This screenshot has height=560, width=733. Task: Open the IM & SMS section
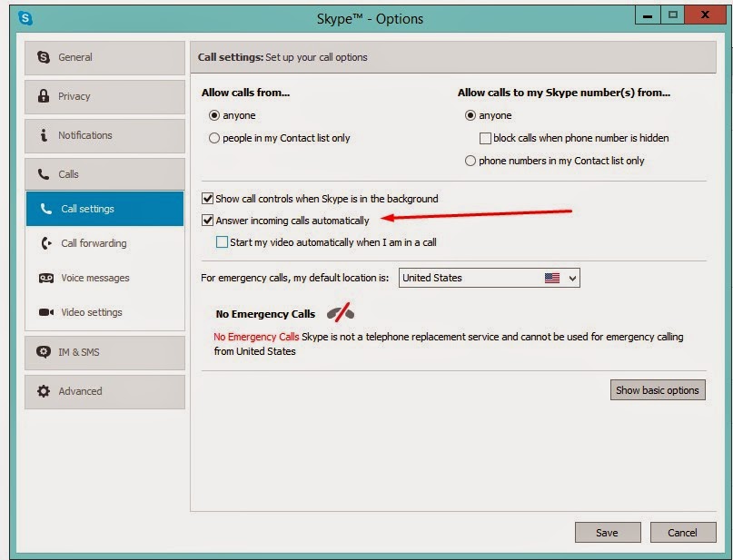tap(104, 353)
